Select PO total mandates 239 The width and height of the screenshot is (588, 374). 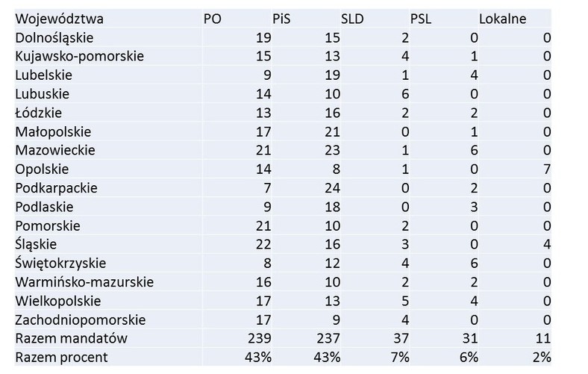pyautogui.click(x=260, y=338)
